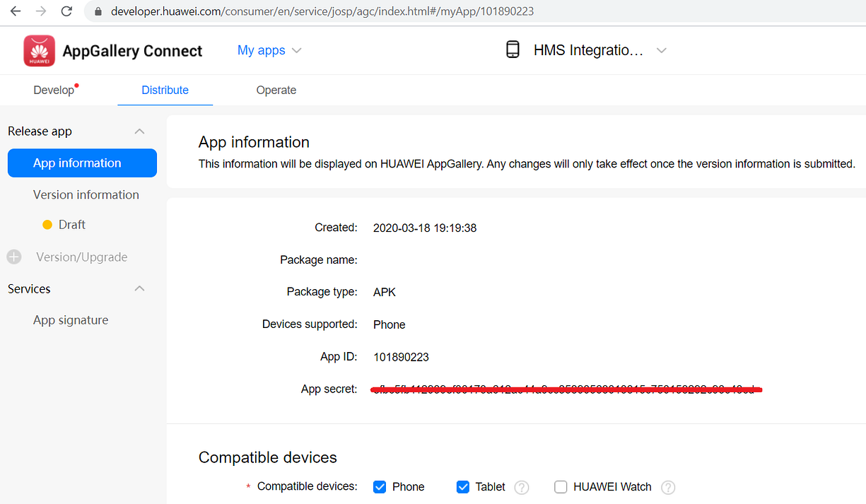Toggle the Phone compatible device checkbox
Viewport: 866px width, 504px height.
point(380,487)
